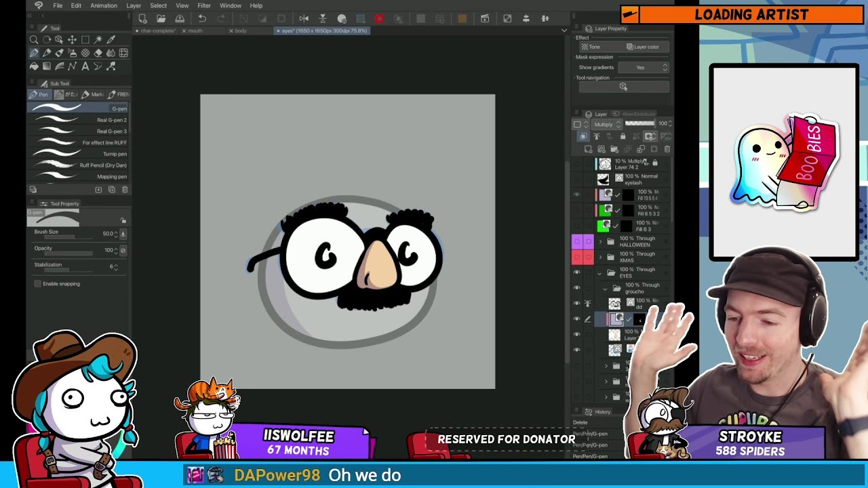This screenshot has height=488, width=868.
Task: Select the Text tool
Action: [85, 66]
